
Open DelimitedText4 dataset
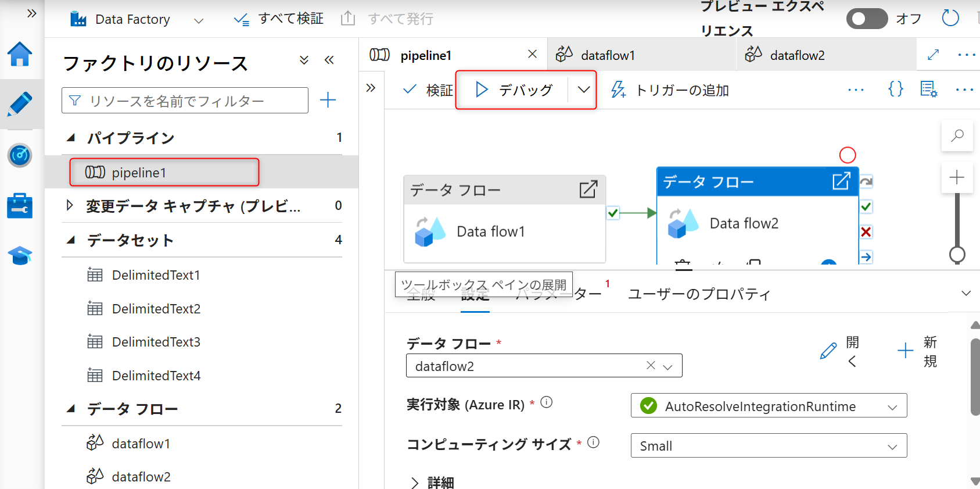point(156,376)
